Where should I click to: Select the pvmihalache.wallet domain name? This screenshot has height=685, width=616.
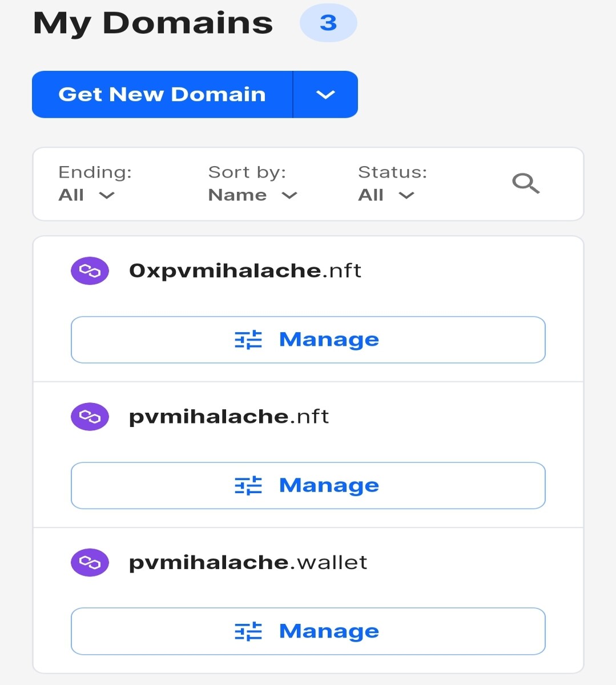point(248,563)
